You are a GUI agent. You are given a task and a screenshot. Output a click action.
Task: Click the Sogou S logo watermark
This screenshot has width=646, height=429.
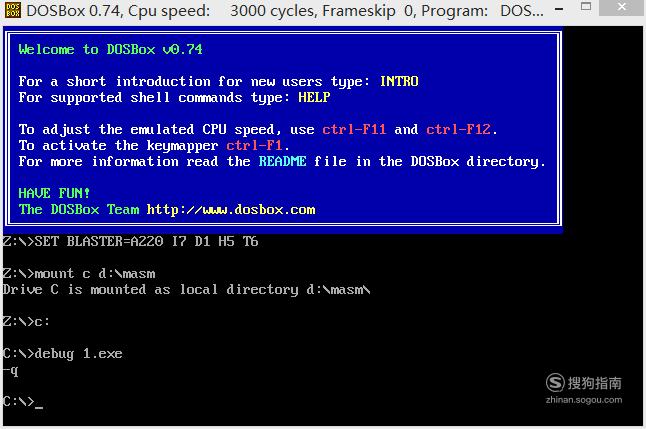point(555,382)
